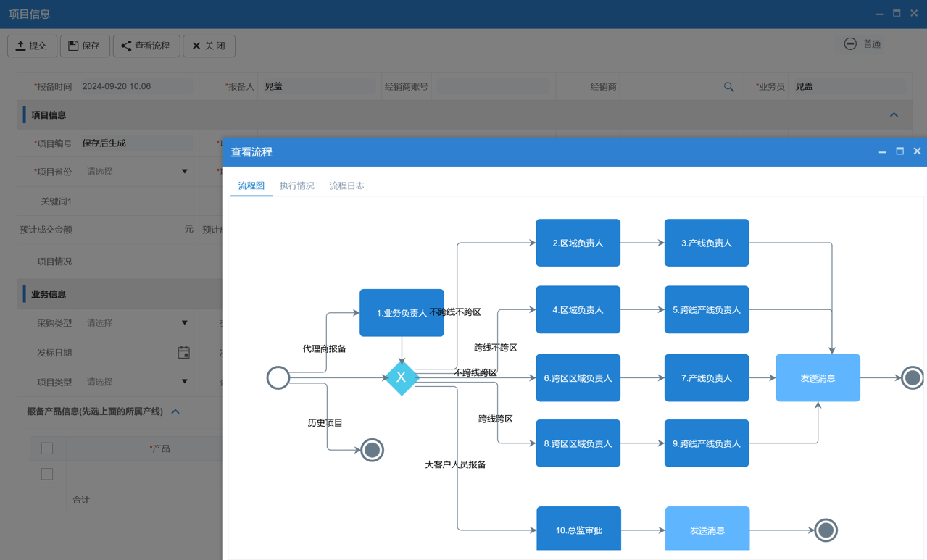The height and width of the screenshot is (560, 927).
Task: Collapse the 项目信息 section chevron
Action: coord(894,115)
